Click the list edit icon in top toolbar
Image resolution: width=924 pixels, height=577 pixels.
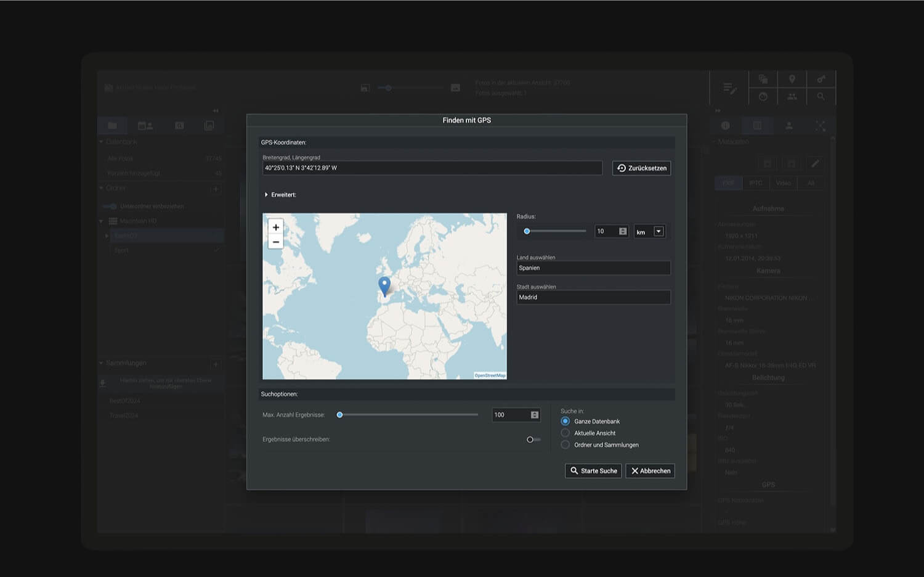click(x=729, y=88)
